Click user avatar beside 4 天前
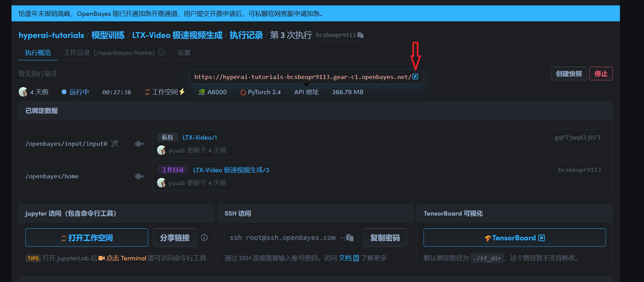The height and width of the screenshot is (282, 644). coord(23,92)
